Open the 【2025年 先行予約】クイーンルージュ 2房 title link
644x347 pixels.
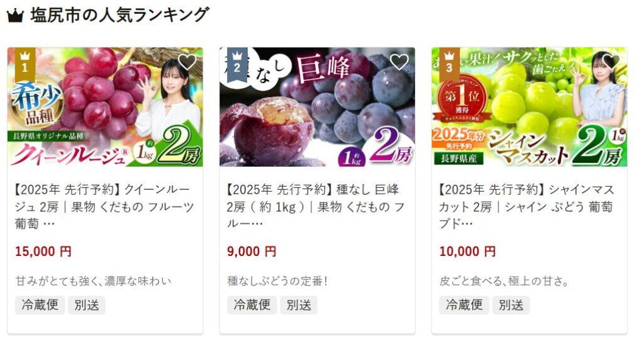point(105,207)
